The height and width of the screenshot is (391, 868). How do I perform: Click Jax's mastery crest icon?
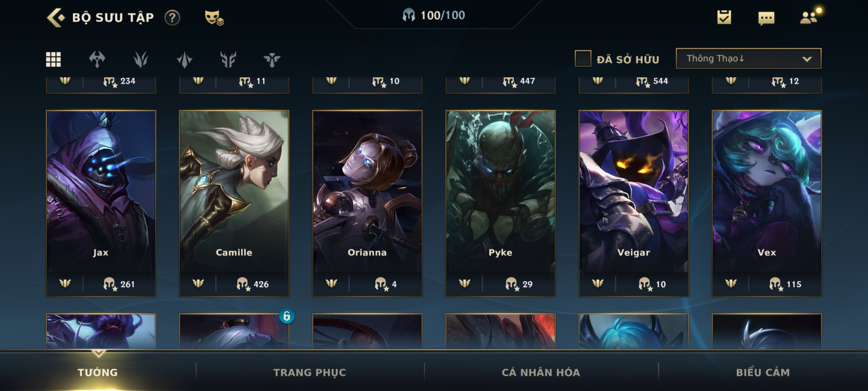[x=65, y=283]
